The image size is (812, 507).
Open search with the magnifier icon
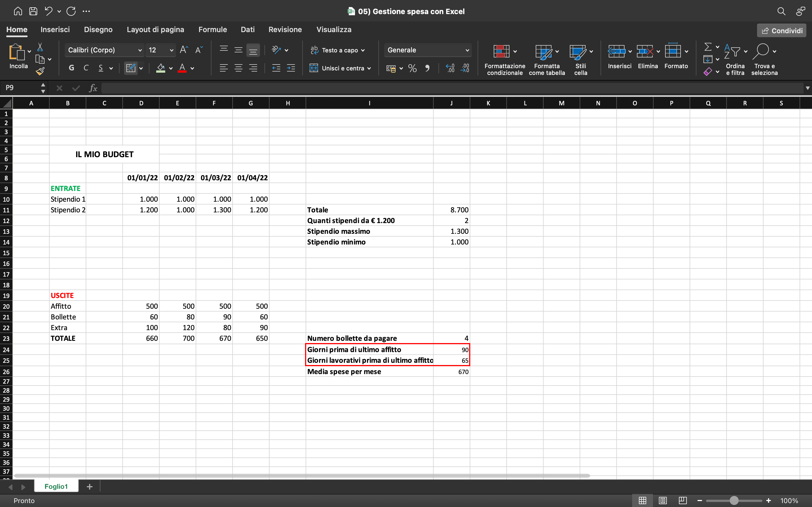(x=781, y=11)
